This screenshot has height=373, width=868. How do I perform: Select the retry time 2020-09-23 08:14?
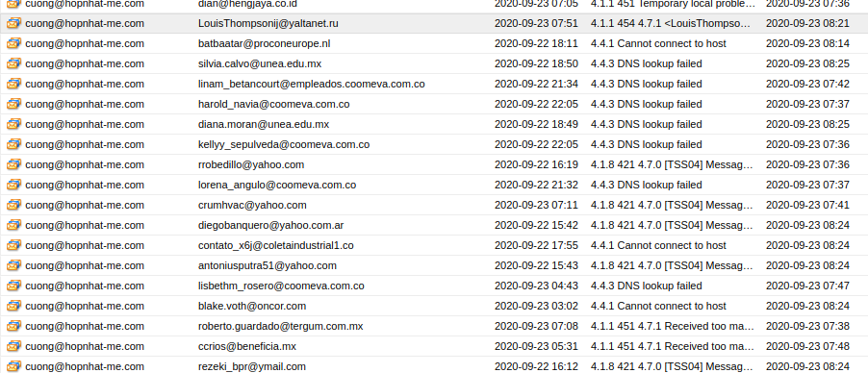coord(807,43)
